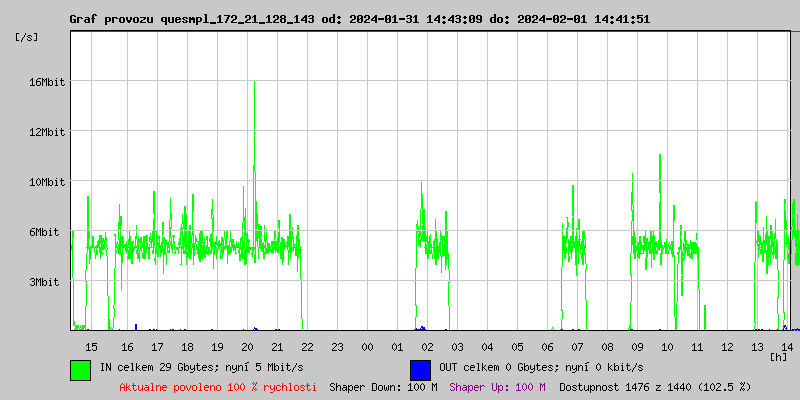Viewport: 800px width, 400px height.
Task: Select the purple 'Shaper Up: 100 M' label
Action: coord(497,386)
